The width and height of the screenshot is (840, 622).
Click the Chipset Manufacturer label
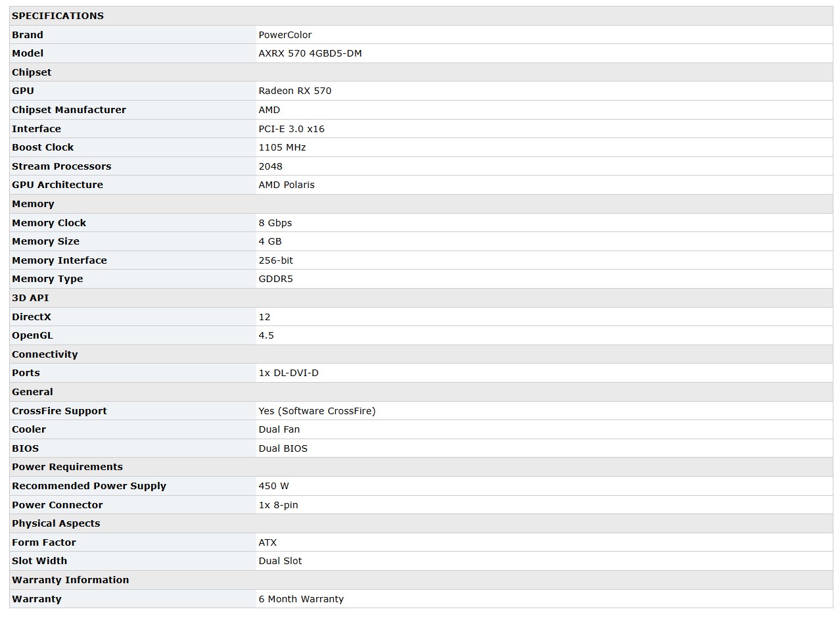(x=69, y=110)
